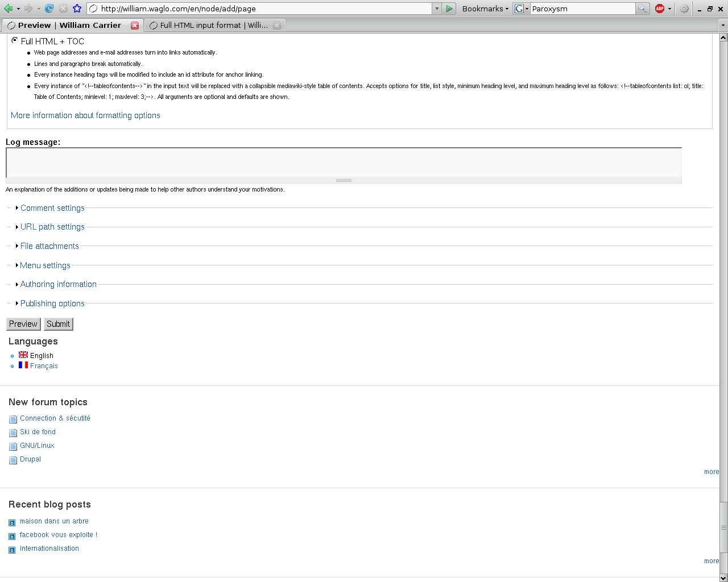Open the Adblock Plus icon in the toolbar
The width and height of the screenshot is (728, 582).
pos(660,8)
